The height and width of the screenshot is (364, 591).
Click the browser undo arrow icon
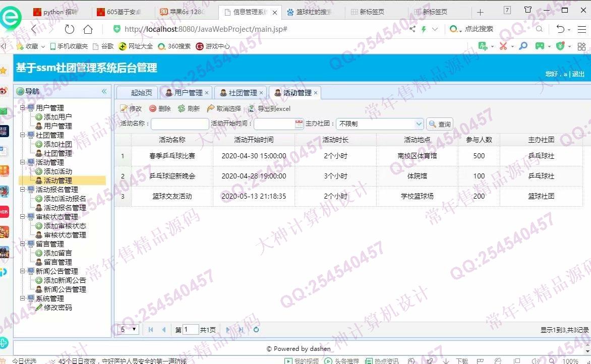coord(560,29)
